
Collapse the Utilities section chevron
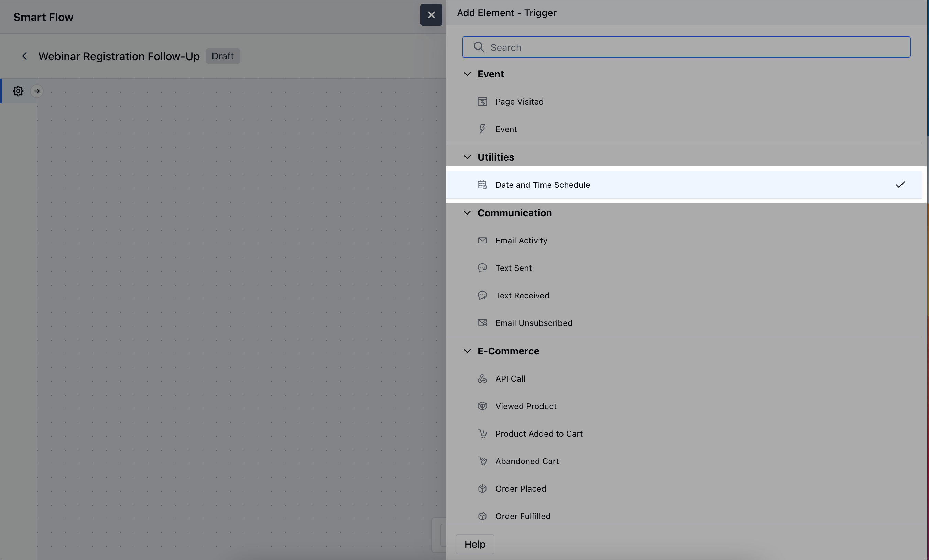pyautogui.click(x=467, y=157)
